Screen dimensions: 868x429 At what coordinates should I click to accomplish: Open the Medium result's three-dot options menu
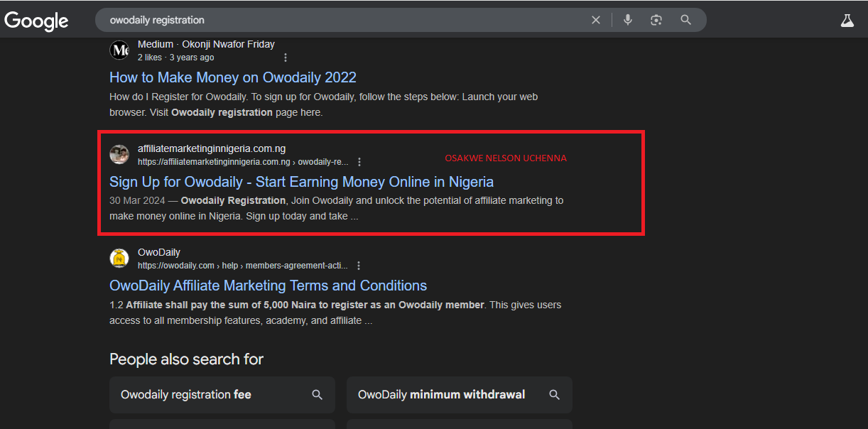[286, 58]
